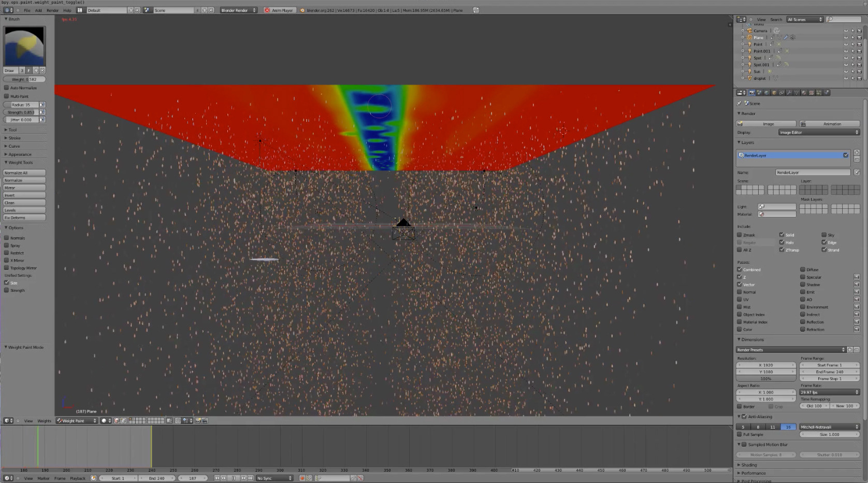Toggle visibility eye for Camera in outliner

846,31
